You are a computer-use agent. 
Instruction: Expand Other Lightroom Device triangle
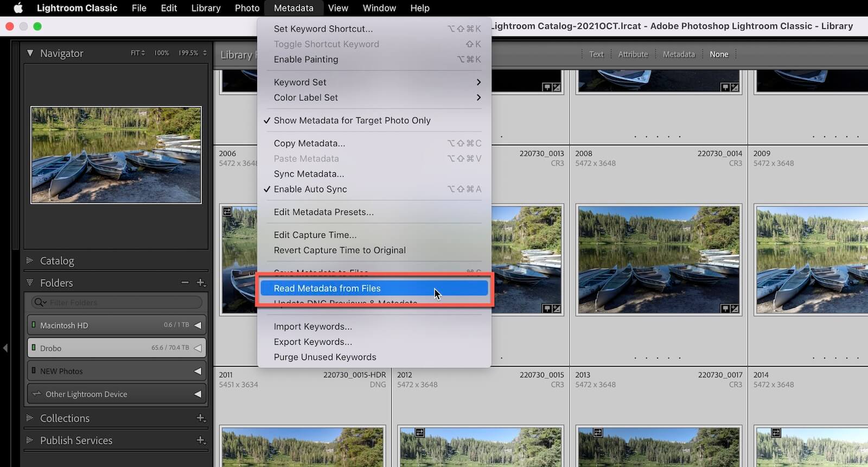(x=198, y=394)
